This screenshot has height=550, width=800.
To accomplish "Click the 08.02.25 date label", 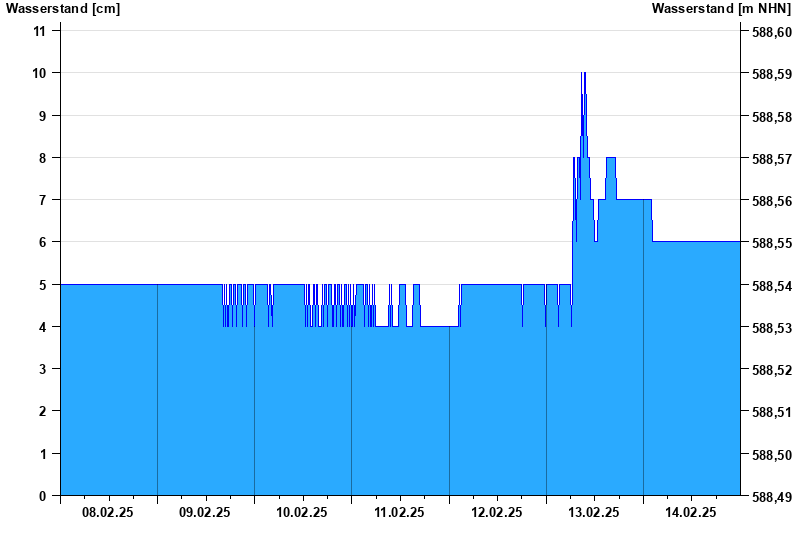I will pos(108,512).
